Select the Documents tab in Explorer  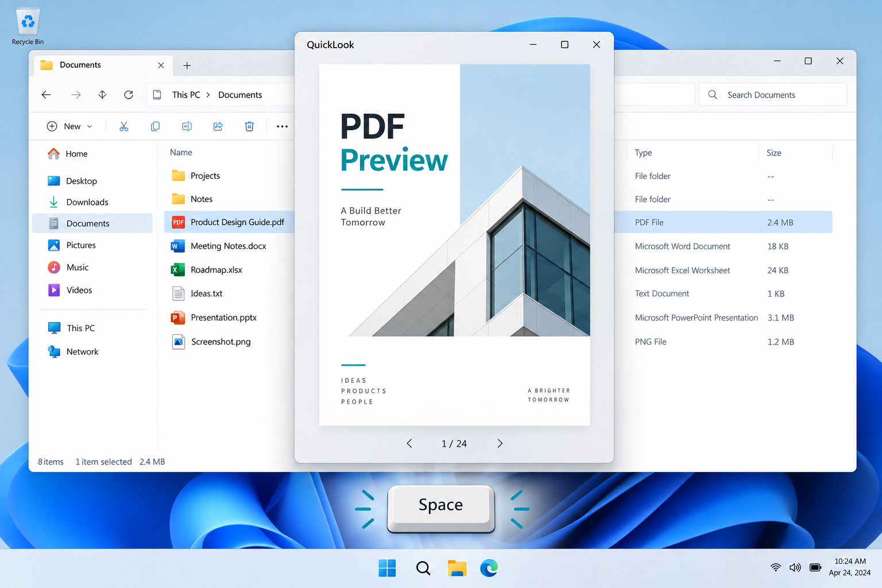click(102, 65)
